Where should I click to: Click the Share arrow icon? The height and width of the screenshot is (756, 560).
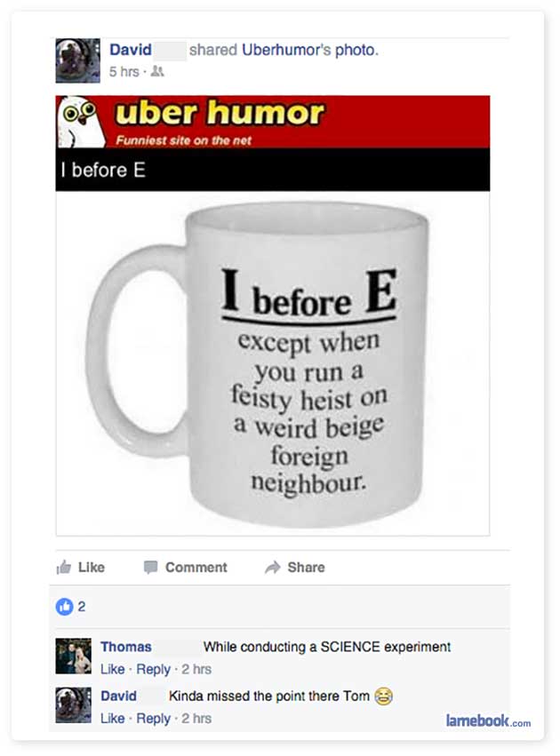273,568
